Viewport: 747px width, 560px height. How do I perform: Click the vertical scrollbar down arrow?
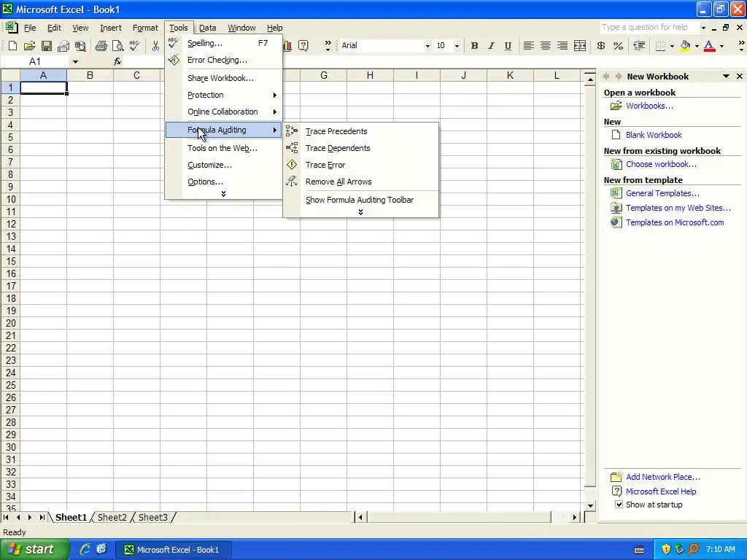590,506
